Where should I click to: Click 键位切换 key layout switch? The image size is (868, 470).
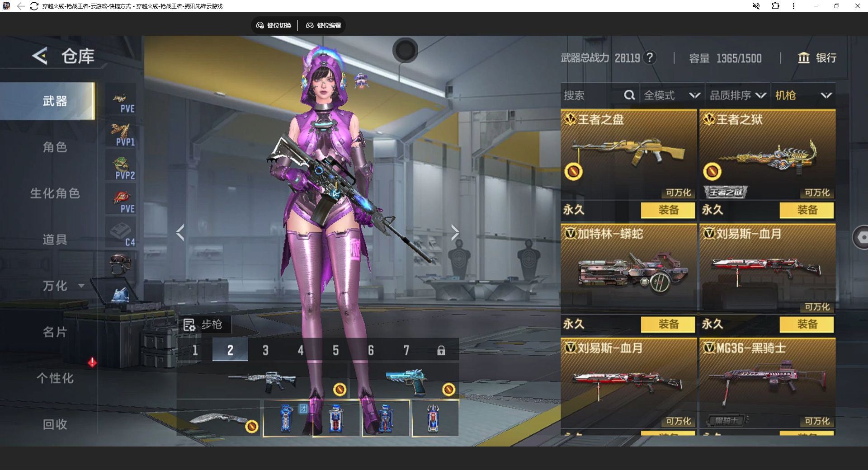click(x=274, y=25)
